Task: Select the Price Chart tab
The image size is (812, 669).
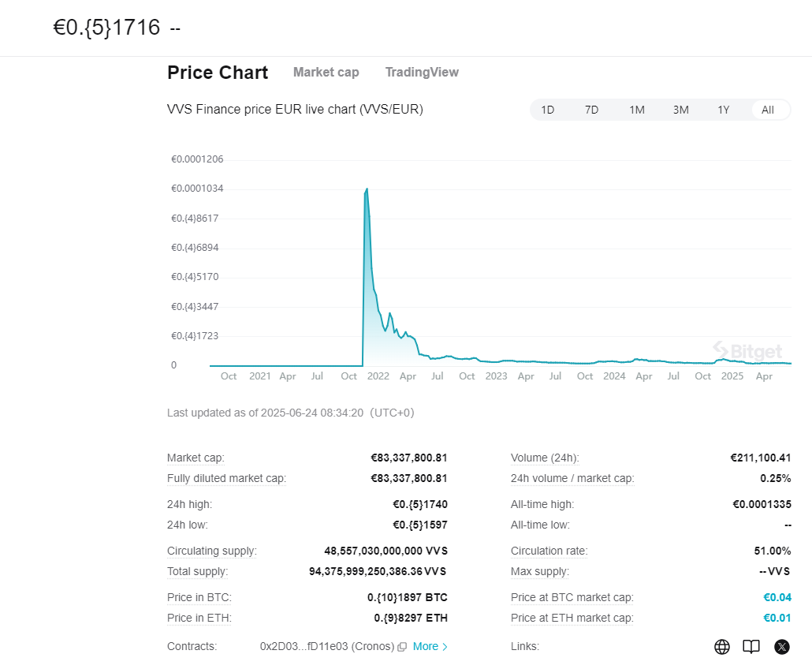Action: pyautogui.click(x=218, y=73)
